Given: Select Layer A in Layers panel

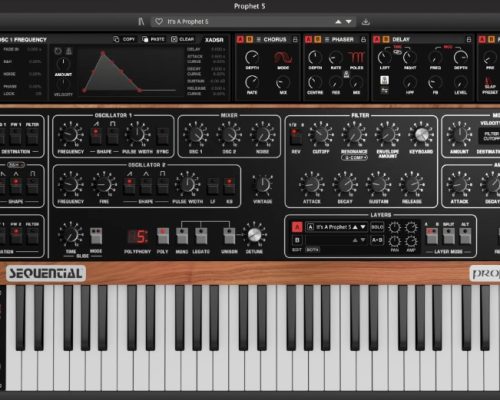Looking at the screenshot, I should pos(297,227).
